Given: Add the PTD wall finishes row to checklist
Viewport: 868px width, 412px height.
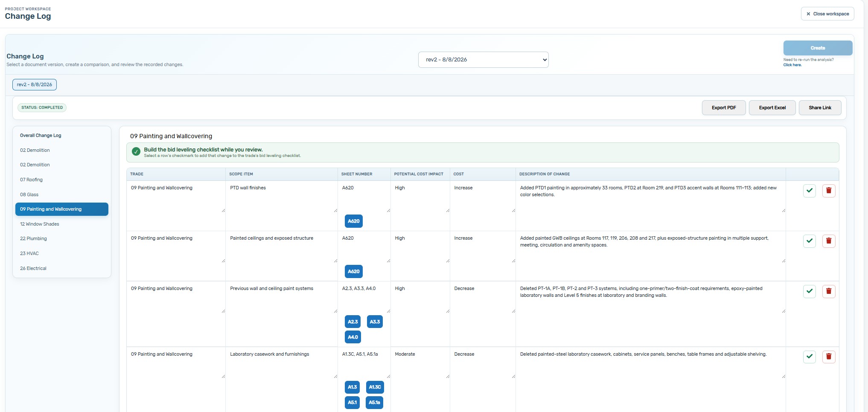Looking at the screenshot, I should pyautogui.click(x=809, y=191).
